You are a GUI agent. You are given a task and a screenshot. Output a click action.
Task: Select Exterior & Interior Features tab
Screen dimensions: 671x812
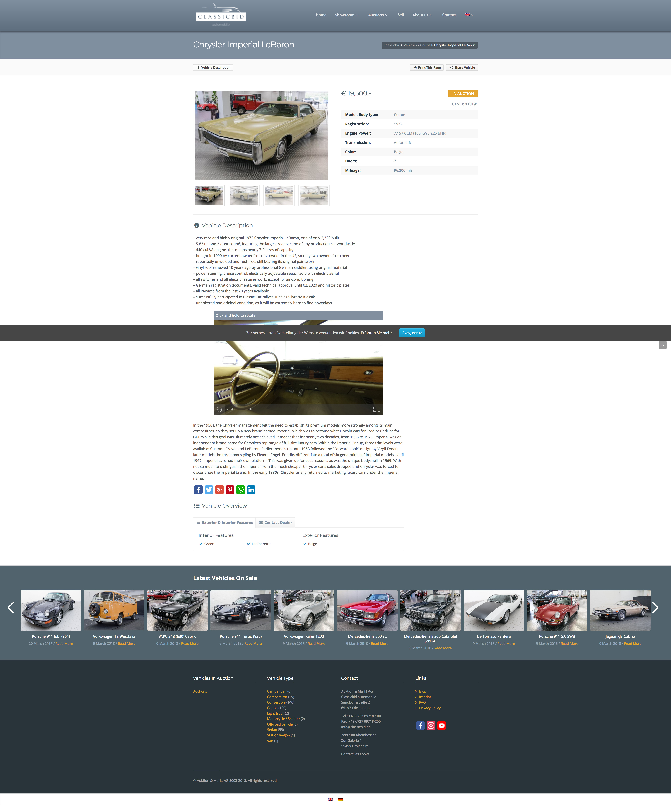click(x=225, y=523)
